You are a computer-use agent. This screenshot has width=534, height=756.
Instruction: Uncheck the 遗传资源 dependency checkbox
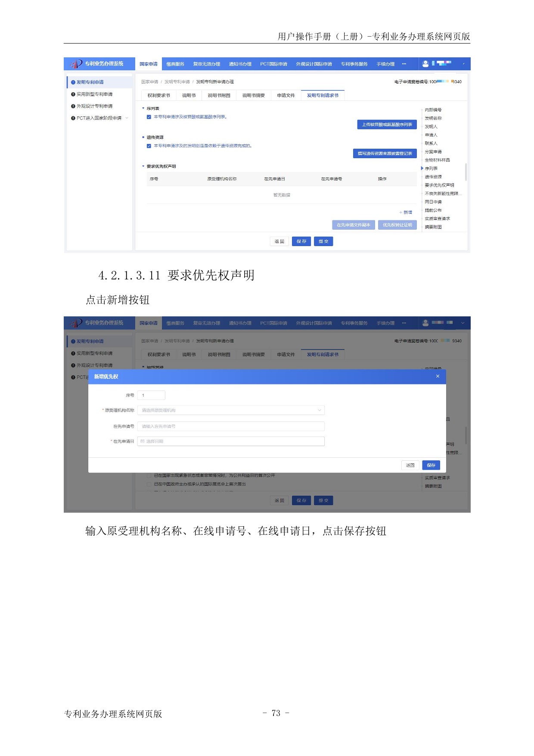click(x=149, y=146)
